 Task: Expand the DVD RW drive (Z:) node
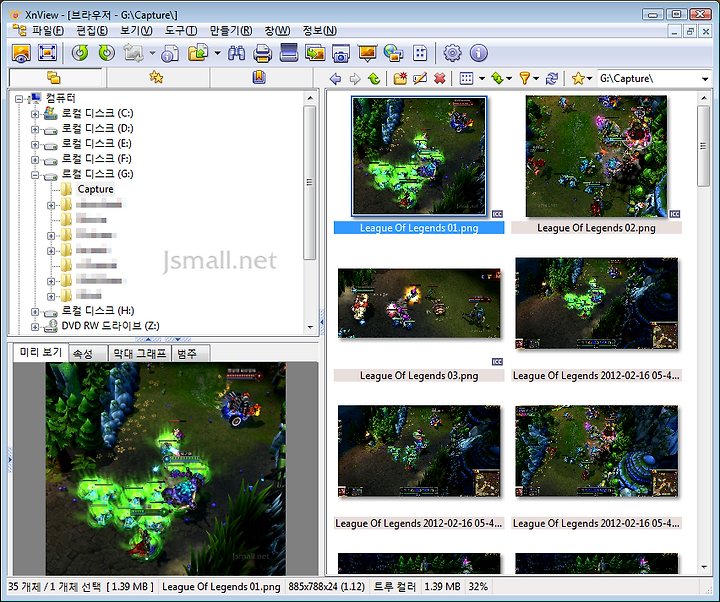(35, 327)
